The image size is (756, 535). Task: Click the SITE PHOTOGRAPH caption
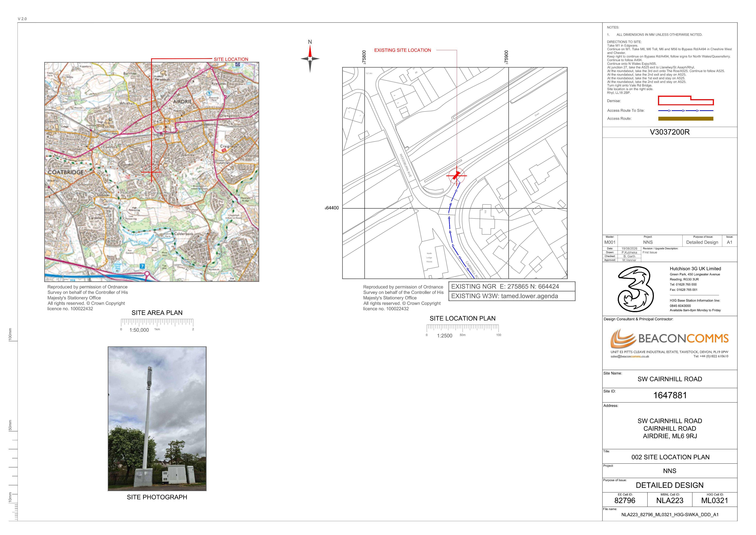157,497
